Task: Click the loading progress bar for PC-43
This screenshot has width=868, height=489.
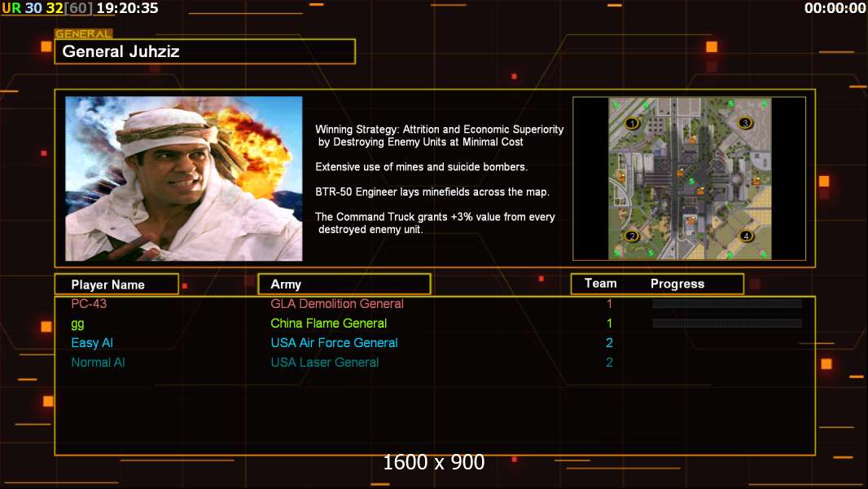Action: point(727,303)
